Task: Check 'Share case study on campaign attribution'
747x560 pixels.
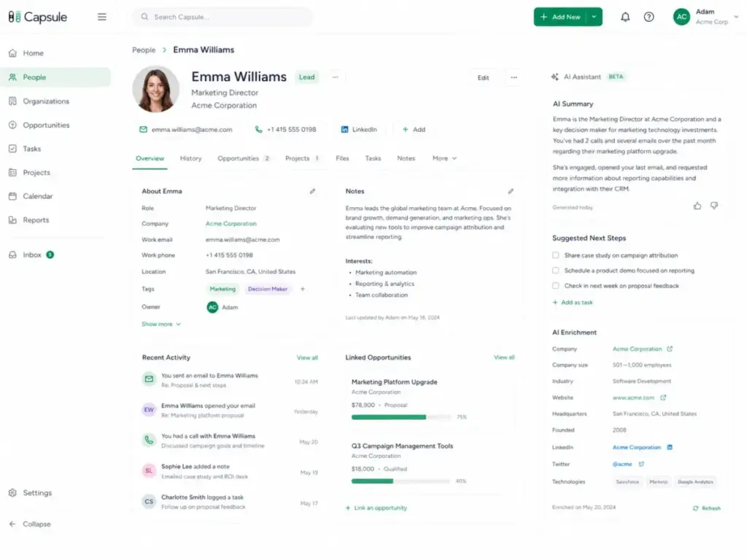Action: pyautogui.click(x=555, y=256)
